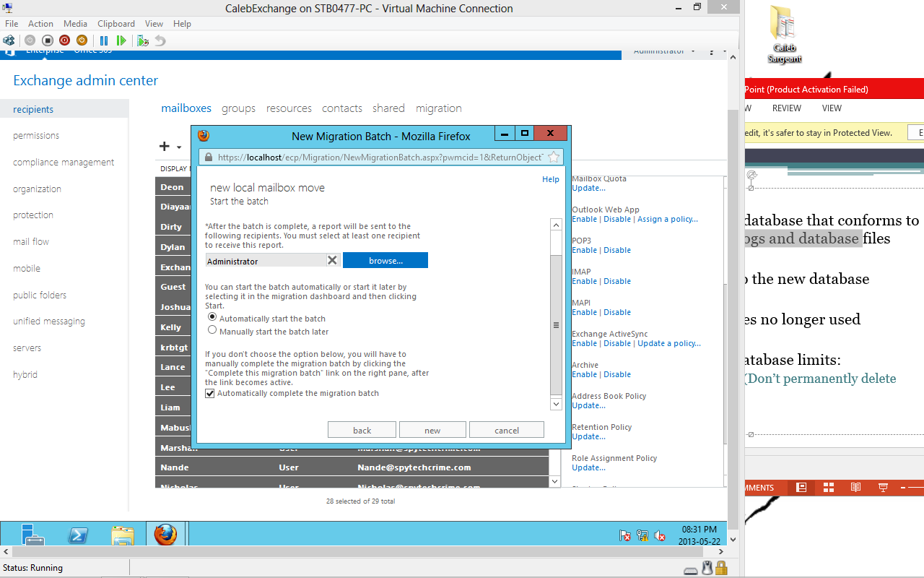Click the bookmark star in the Firefox address bar
Image resolution: width=924 pixels, height=578 pixels.
point(554,157)
